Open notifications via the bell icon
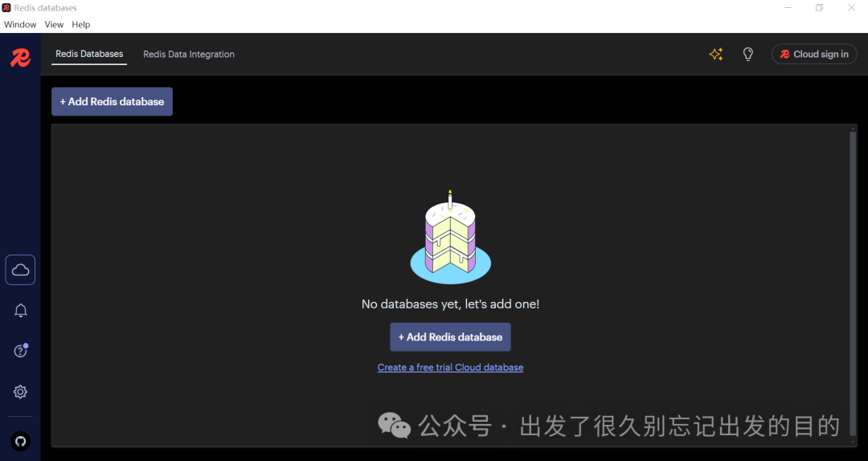Viewport: 868px width, 461px height. pyautogui.click(x=20, y=311)
